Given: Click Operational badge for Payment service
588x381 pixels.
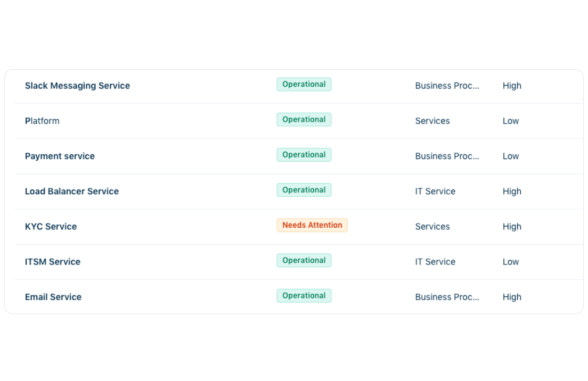Looking at the screenshot, I should pyautogui.click(x=304, y=154).
